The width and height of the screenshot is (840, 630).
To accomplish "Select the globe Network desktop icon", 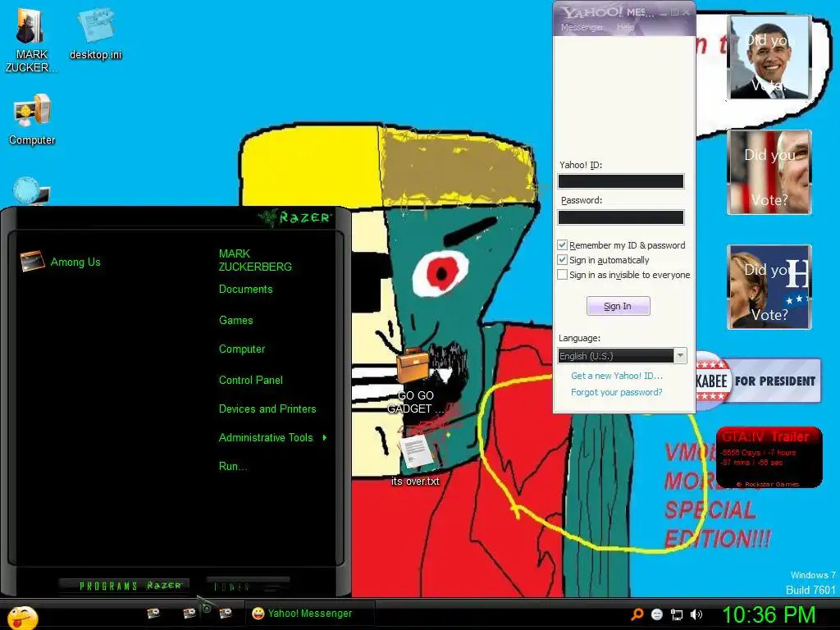I will coord(31,190).
